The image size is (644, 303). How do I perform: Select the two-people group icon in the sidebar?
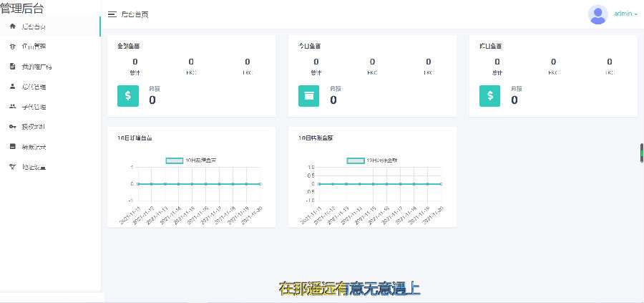pos(12,107)
